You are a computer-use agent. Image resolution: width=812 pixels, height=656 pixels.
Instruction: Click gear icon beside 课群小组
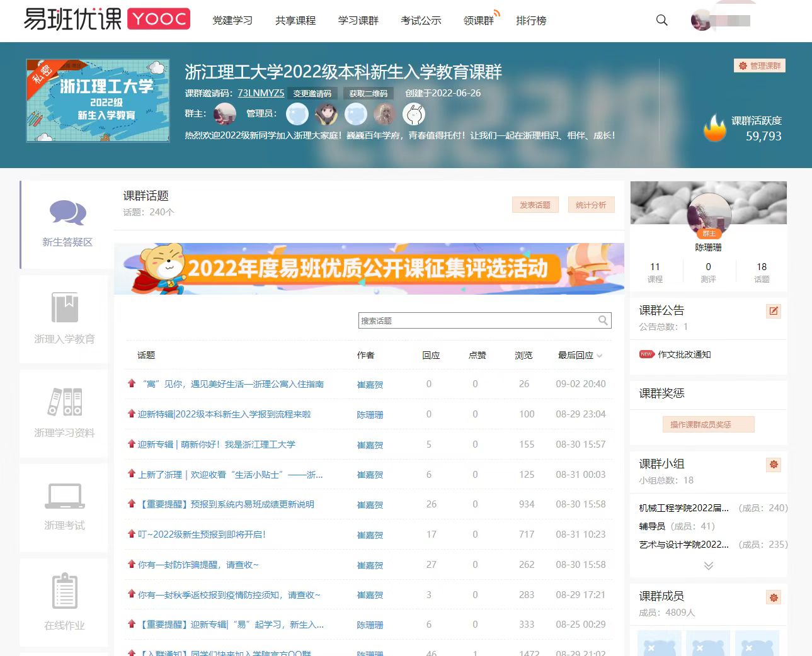774,464
